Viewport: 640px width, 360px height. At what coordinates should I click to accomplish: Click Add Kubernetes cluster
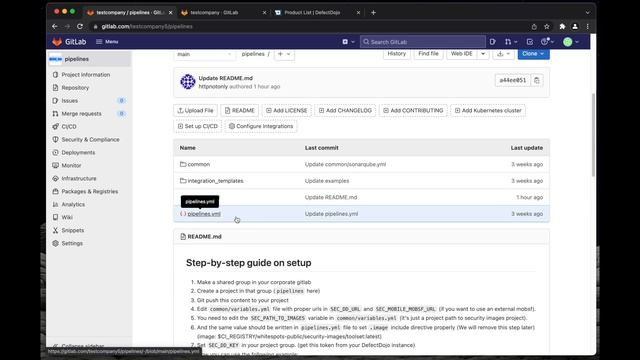[x=488, y=110]
